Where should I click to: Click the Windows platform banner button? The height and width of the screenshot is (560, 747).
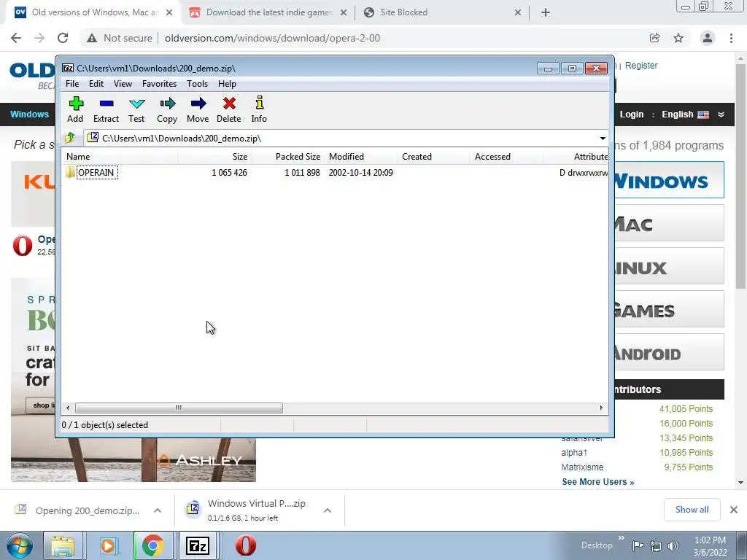pyautogui.click(x=669, y=180)
